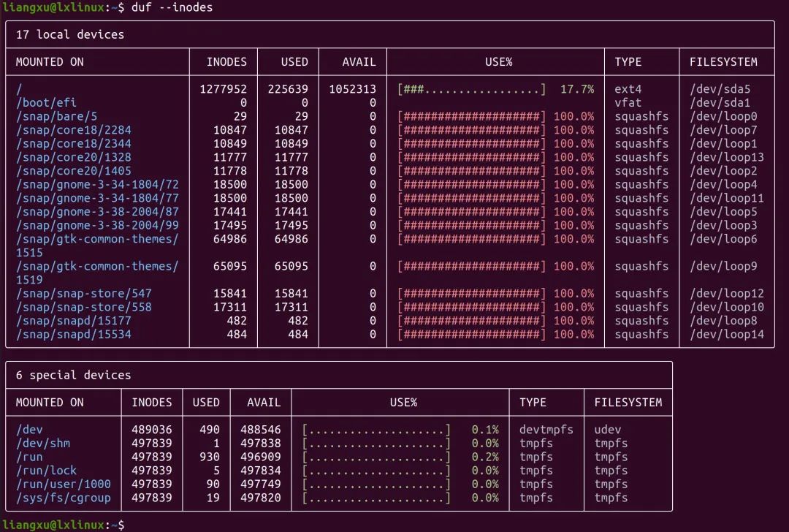Click the TYPE header in special devices table
789x532 pixels.
(533, 402)
